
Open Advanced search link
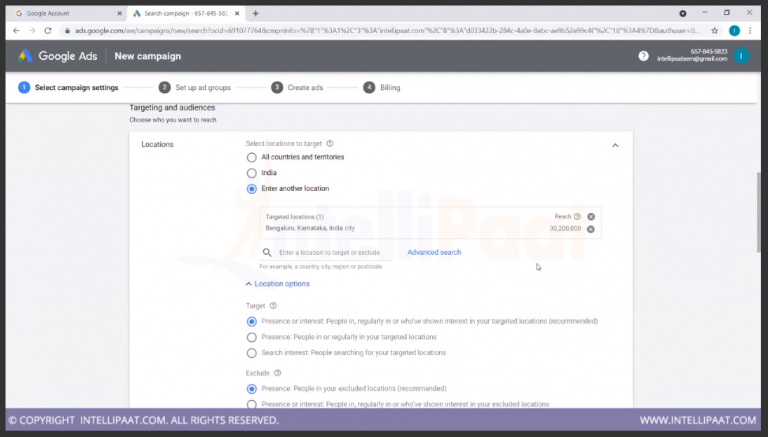434,252
